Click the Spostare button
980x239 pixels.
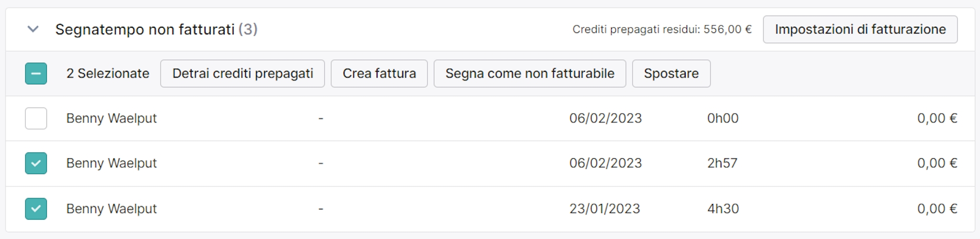click(x=671, y=74)
